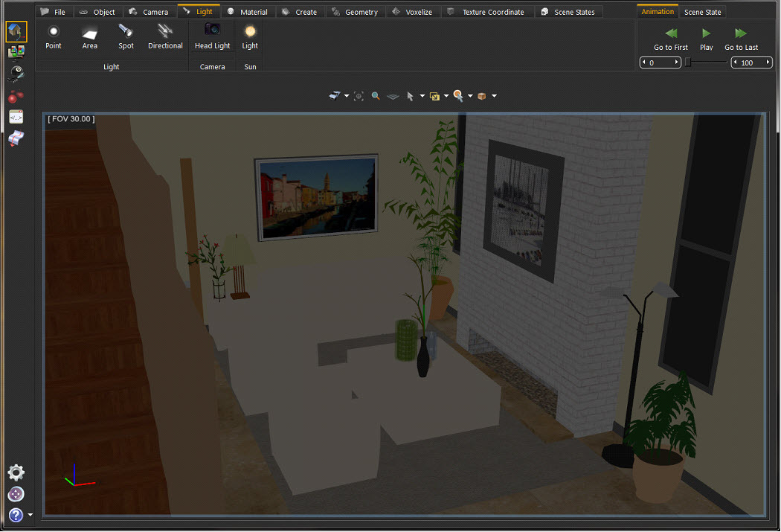Click the Sun Light button
Image resolution: width=781 pixels, height=532 pixels.
click(x=250, y=37)
